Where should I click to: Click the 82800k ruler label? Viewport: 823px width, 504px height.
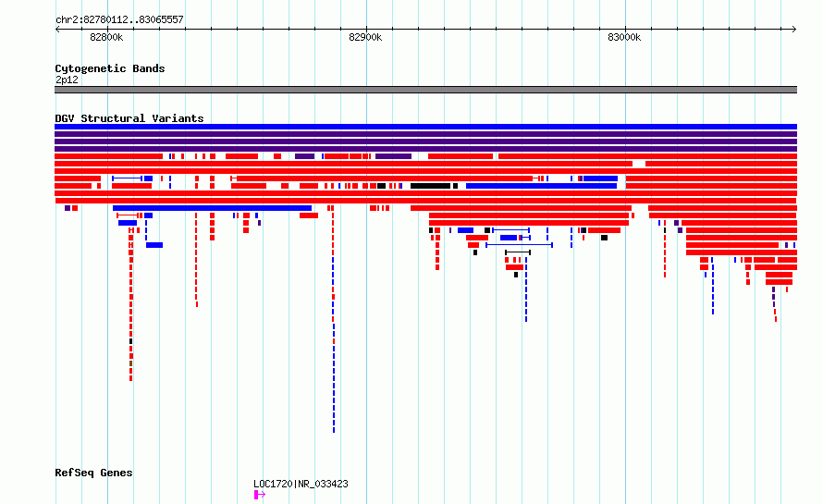coord(106,37)
